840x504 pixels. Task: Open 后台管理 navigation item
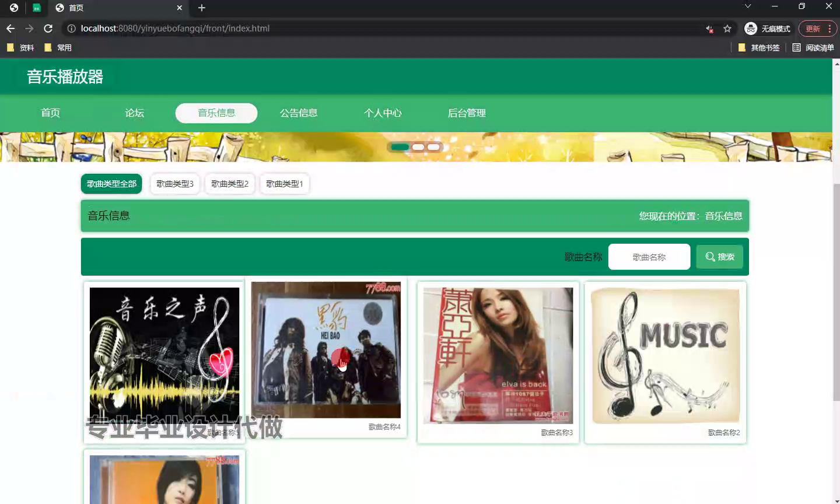pyautogui.click(x=467, y=113)
